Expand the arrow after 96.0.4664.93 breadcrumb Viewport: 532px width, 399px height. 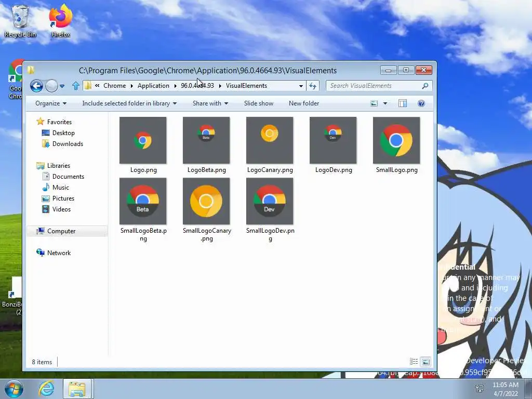(x=220, y=86)
